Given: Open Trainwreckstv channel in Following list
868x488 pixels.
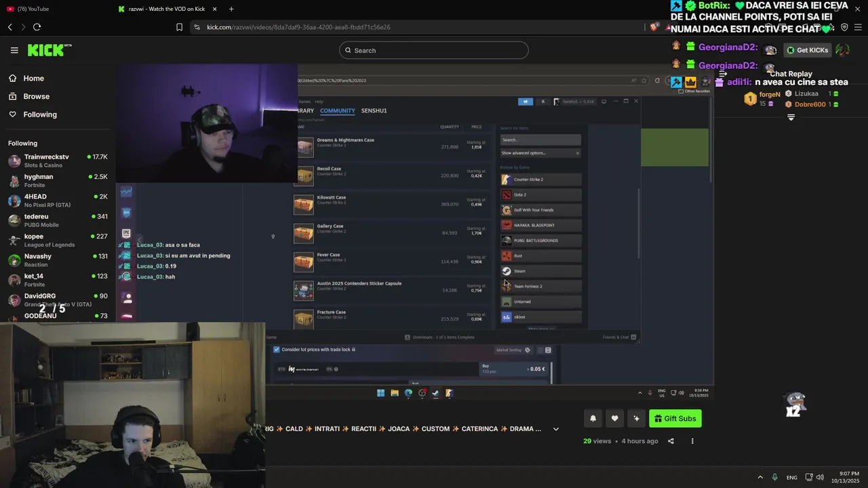Looking at the screenshot, I should click(x=58, y=161).
